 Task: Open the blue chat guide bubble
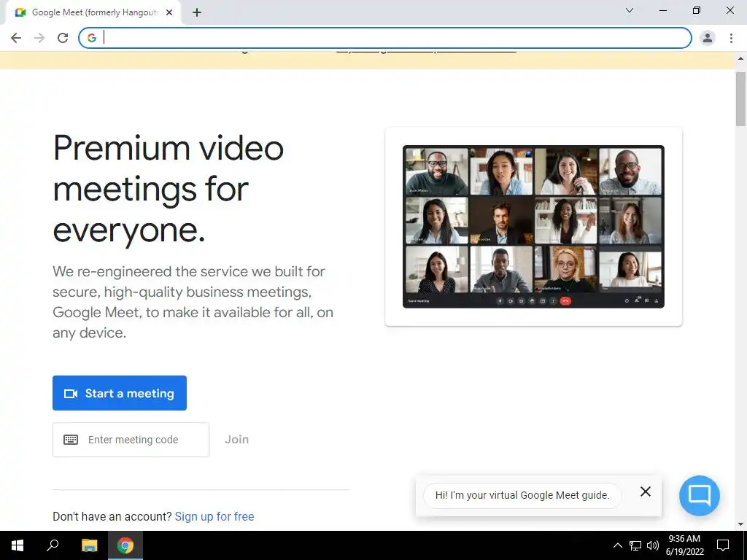[x=700, y=496]
